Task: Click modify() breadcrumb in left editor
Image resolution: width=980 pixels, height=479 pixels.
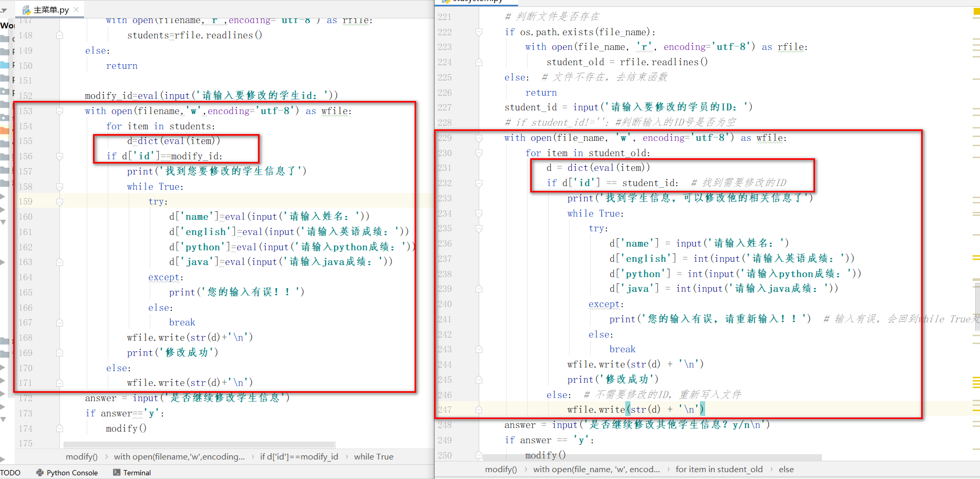Action: (81, 456)
